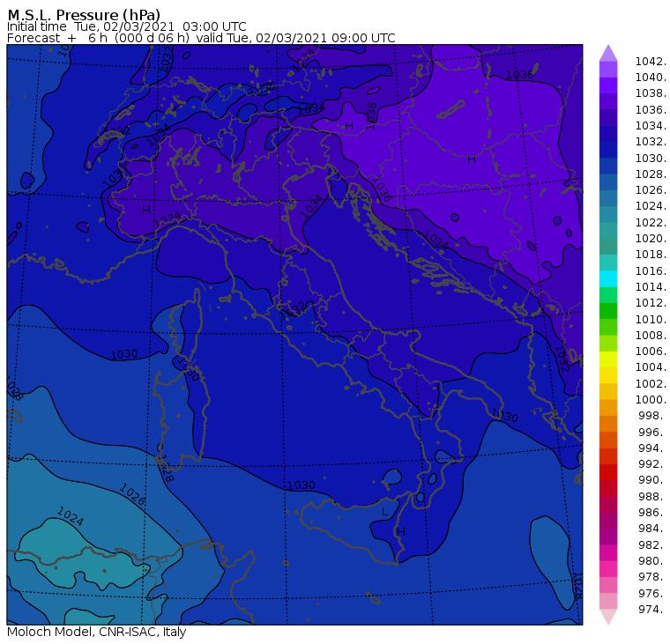Select legend value 1036.
Viewport: 670px width, 644px height.
pos(651,110)
